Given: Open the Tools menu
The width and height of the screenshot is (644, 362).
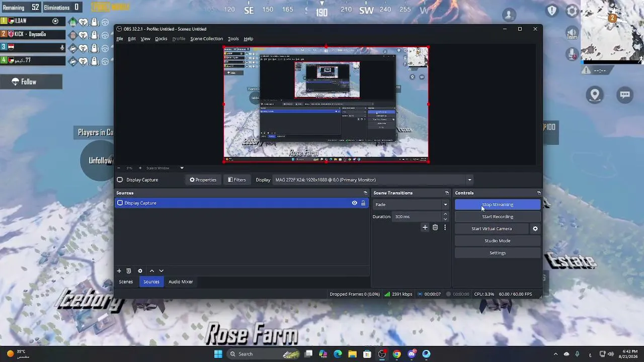Looking at the screenshot, I should coord(233,39).
